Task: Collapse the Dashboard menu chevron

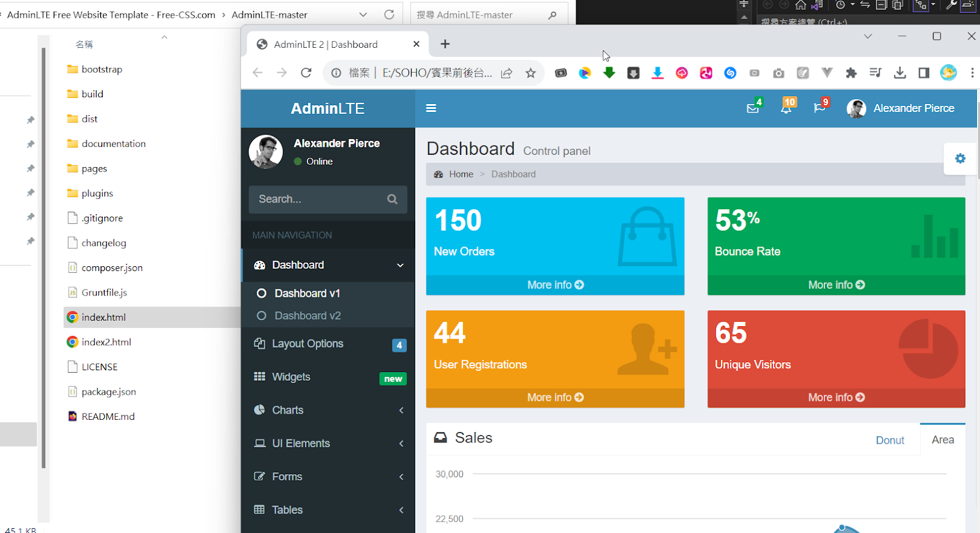Action: [x=400, y=266]
